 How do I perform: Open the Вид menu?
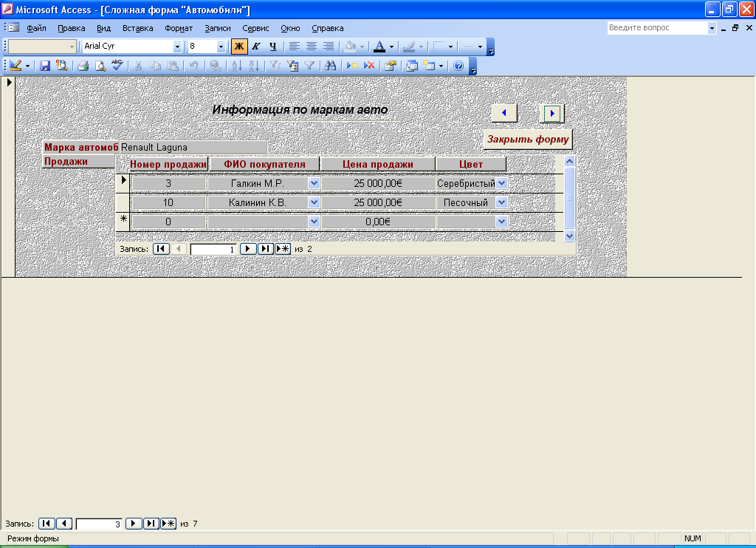pyautogui.click(x=103, y=29)
